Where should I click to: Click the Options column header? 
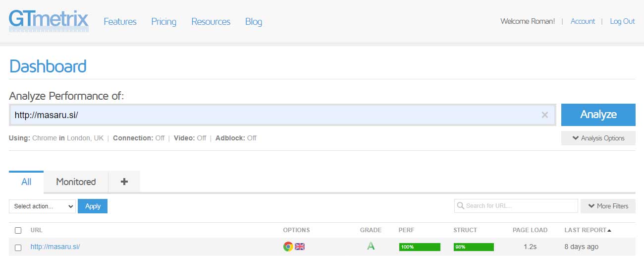point(296,230)
